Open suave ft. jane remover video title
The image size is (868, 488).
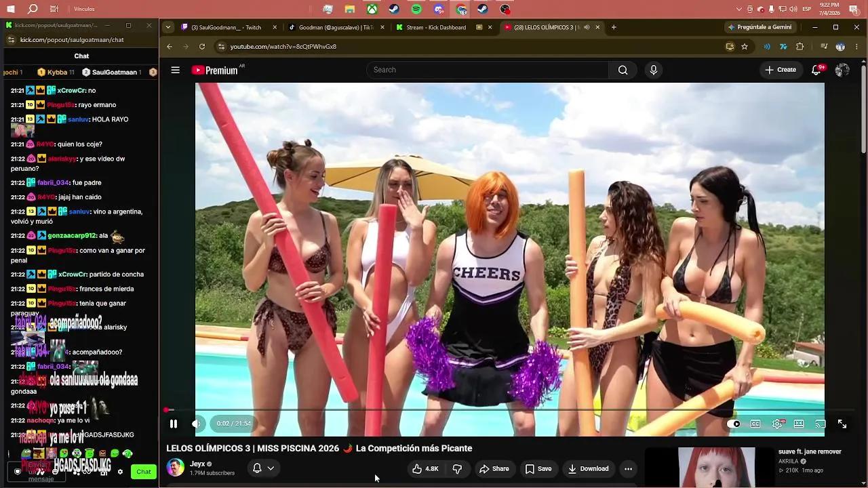point(810,451)
